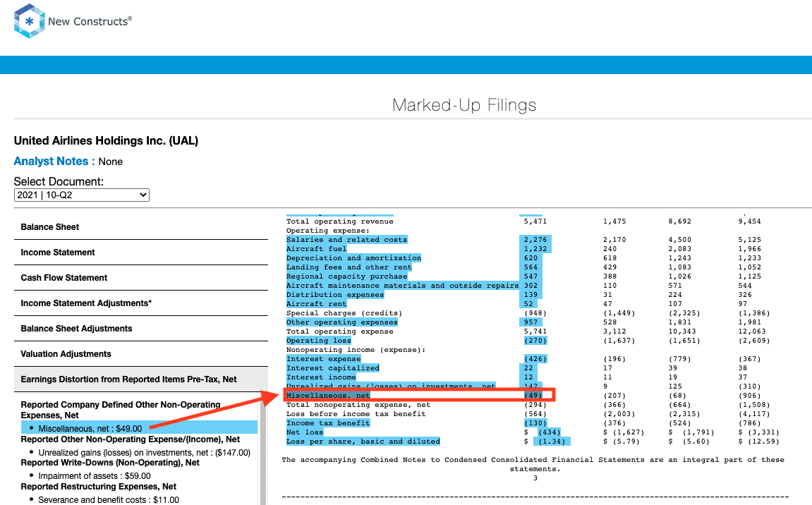This screenshot has width=812, height=505.
Task: Select Unrealized gains (losses) on investments item
Action: [145, 452]
